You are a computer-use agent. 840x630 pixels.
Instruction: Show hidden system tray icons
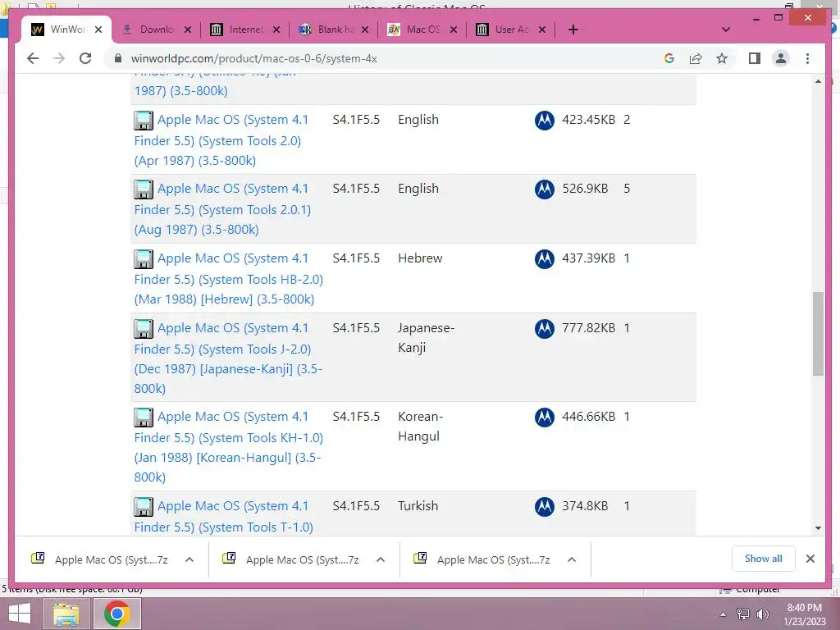click(x=723, y=614)
